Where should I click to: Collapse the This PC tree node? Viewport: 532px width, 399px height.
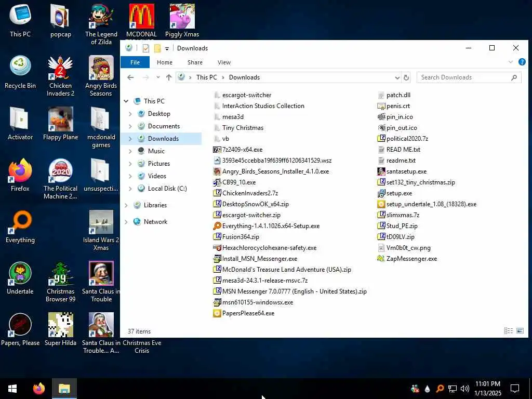[x=126, y=101]
